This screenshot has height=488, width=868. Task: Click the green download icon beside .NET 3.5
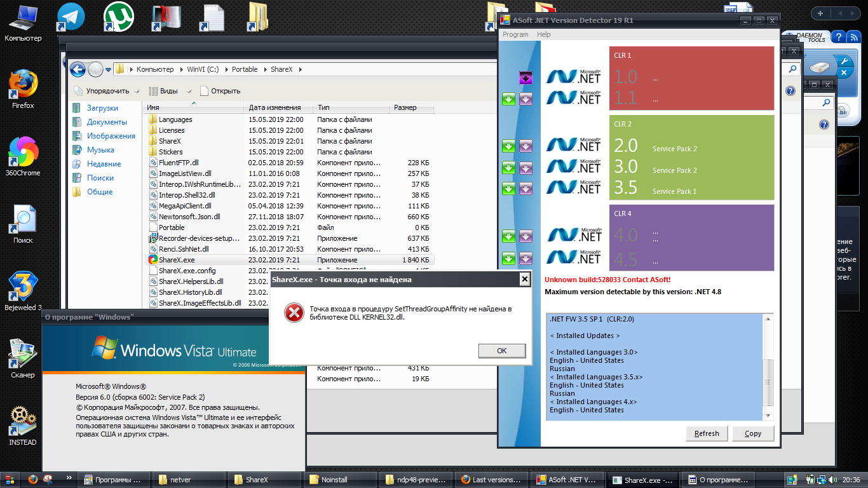coord(508,188)
